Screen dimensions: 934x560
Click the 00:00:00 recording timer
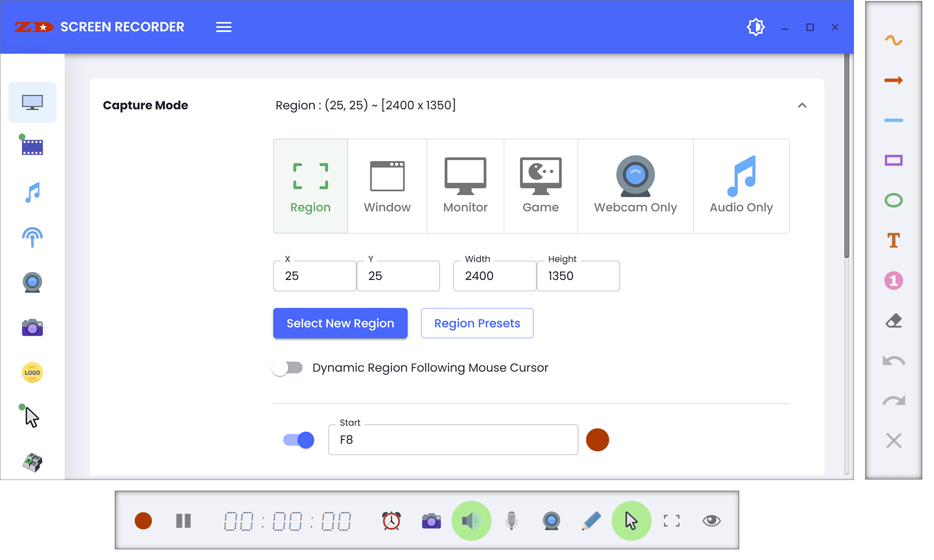pyautogui.click(x=288, y=521)
